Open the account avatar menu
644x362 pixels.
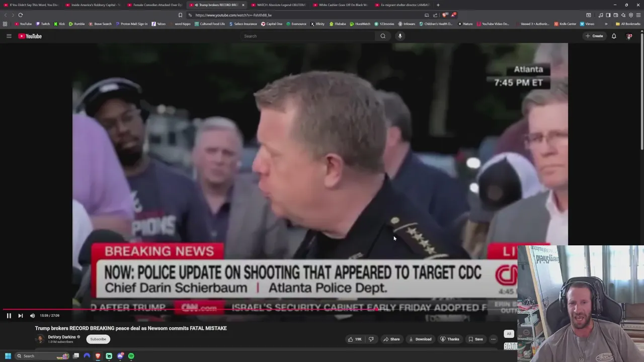629,36
